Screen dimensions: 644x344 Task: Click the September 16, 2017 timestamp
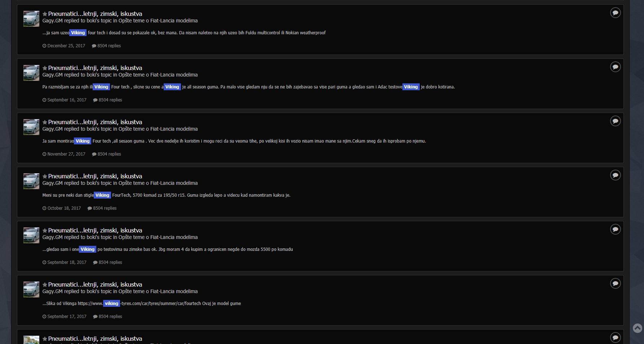67,100
